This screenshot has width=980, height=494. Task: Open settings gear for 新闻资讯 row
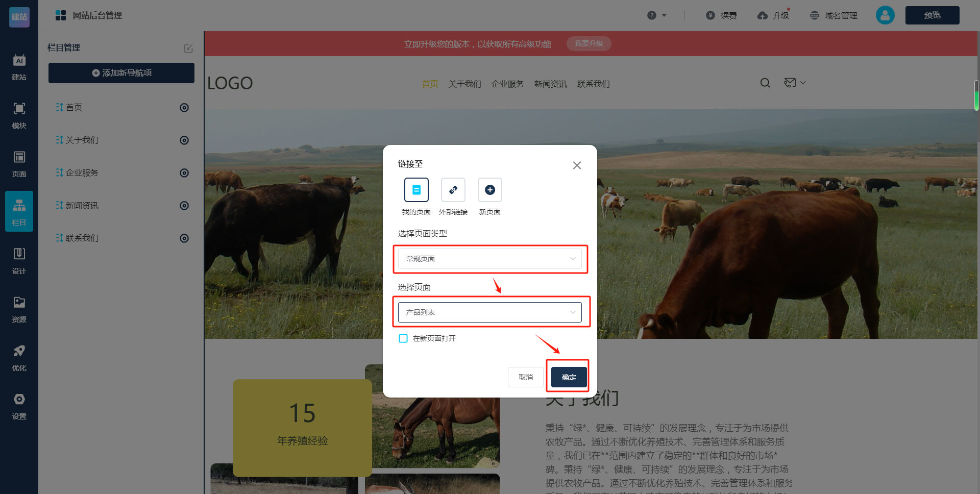coord(184,206)
